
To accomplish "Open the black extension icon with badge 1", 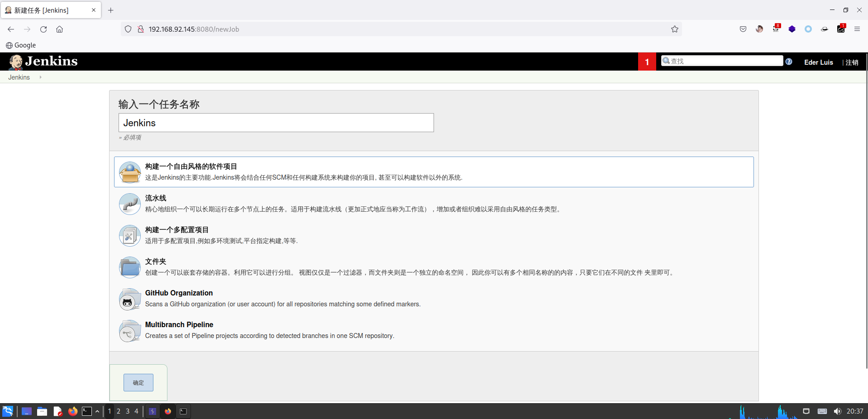I will point(841,29).
